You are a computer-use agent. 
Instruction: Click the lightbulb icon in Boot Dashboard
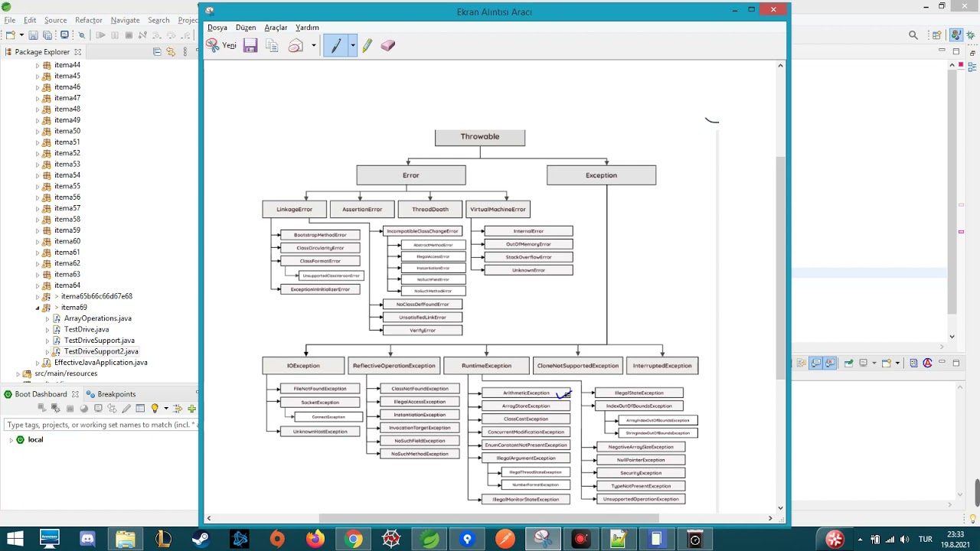[x=155, y=409]
